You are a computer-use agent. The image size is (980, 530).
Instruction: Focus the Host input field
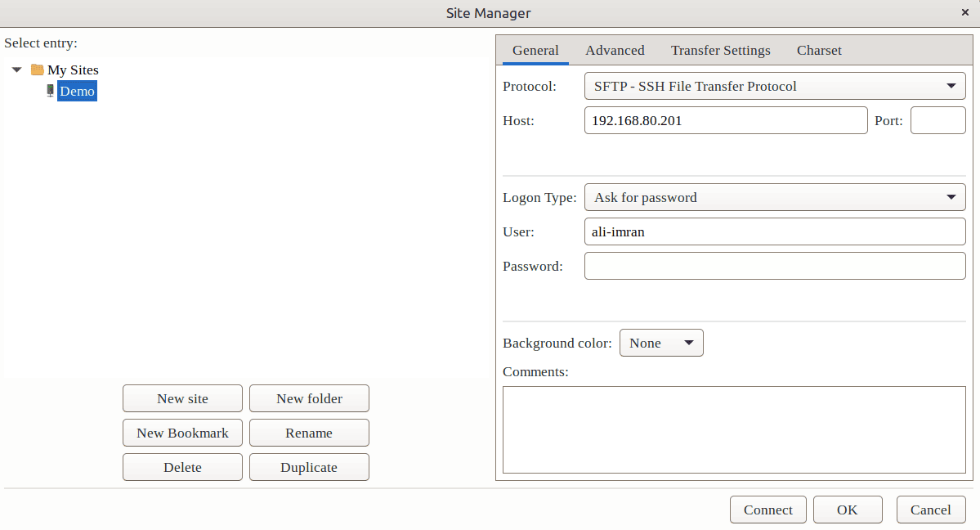click(726, 120)
